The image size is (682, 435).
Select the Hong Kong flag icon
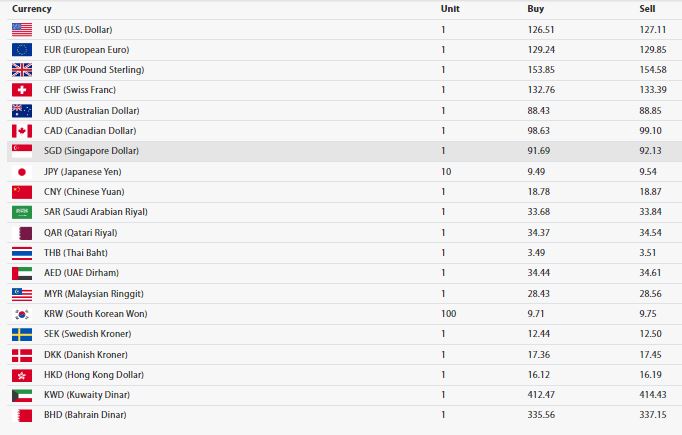(x=22, y=375)
